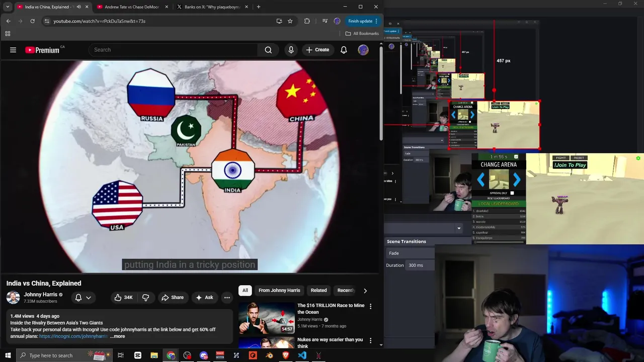Viewport: 644px width, 362px height.
Task: Open Johnny Harris channel avatar
Action: 13,297
